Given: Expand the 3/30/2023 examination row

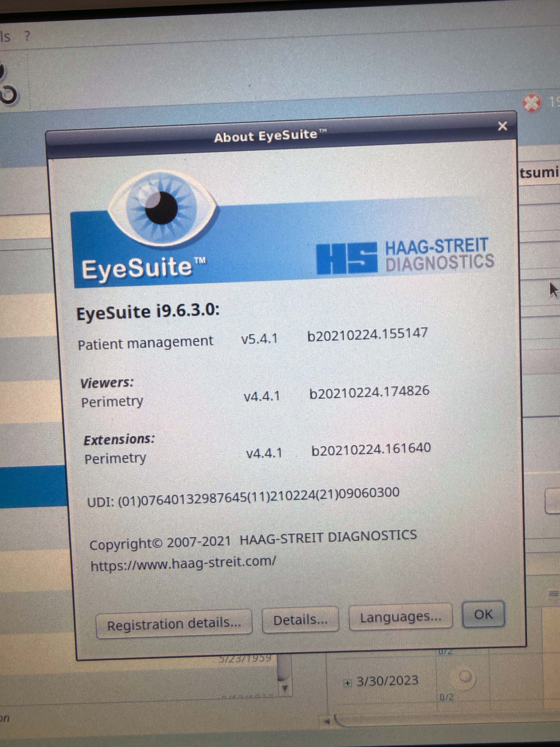Looking at the screenshot, I should (x=347, y=683).
